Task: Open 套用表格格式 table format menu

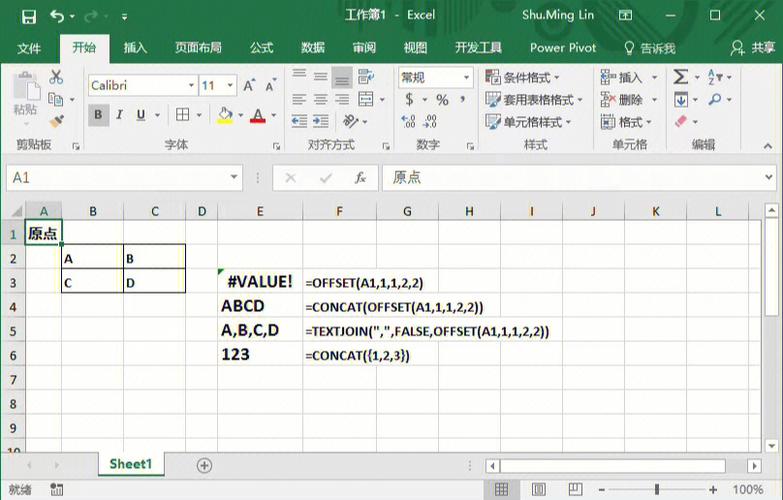Action: point(534,100)
